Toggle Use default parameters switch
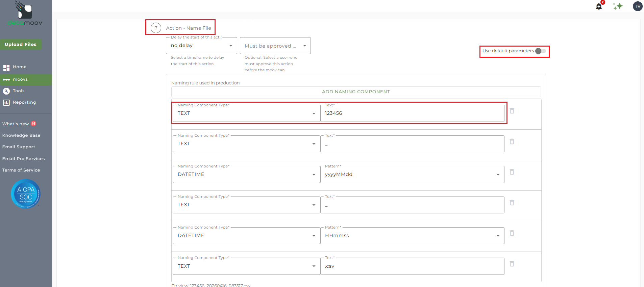 point(541,51)
